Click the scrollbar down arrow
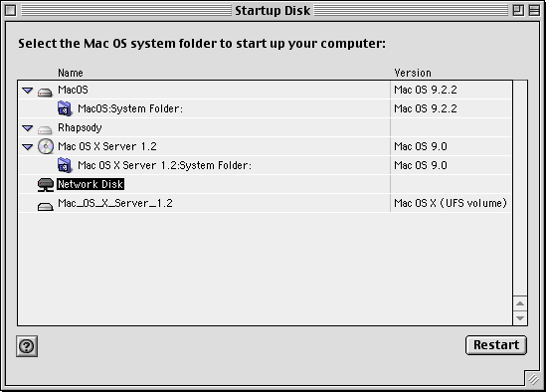Screen dimensions: 546x392 click(520, 317)
